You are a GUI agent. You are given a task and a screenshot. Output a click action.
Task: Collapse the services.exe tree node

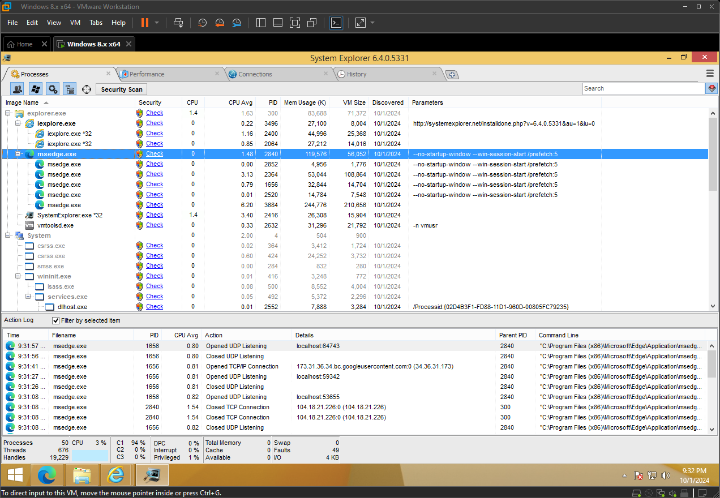click(28, 297)
